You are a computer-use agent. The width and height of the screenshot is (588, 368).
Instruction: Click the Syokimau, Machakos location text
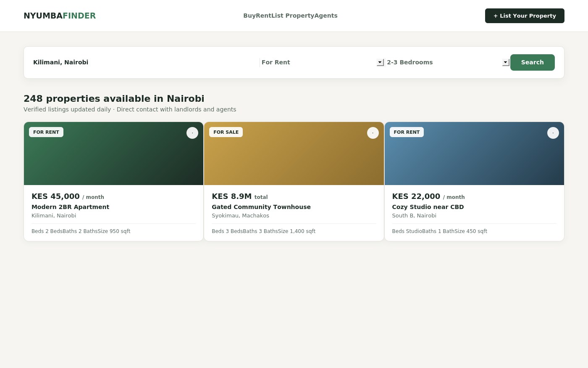240,216
